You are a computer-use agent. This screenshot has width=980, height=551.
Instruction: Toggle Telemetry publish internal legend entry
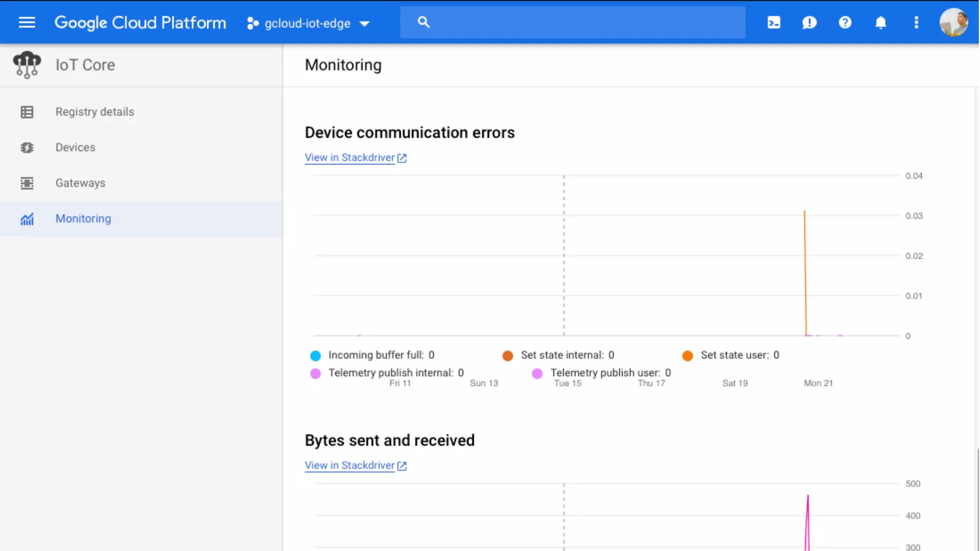pos(390,373)
